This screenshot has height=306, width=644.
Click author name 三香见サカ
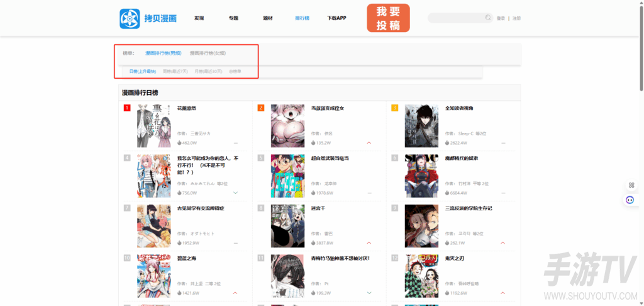coord(201,133)
